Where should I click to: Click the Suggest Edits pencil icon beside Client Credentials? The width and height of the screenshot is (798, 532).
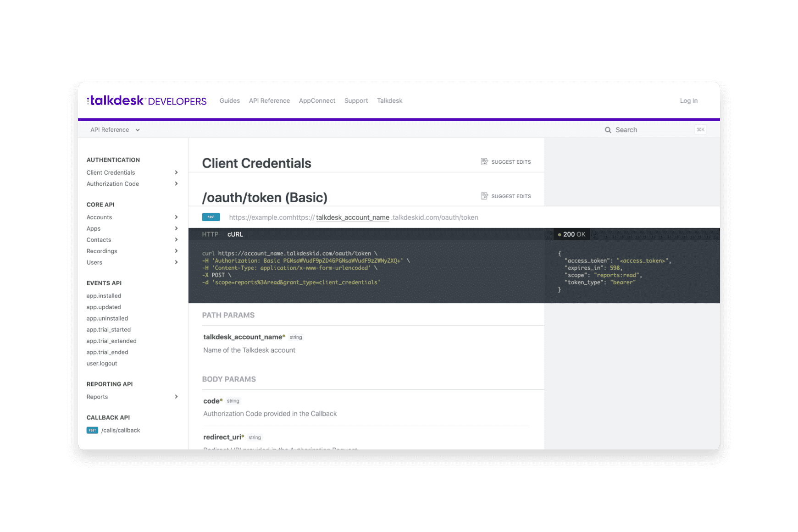coord(484,161)
